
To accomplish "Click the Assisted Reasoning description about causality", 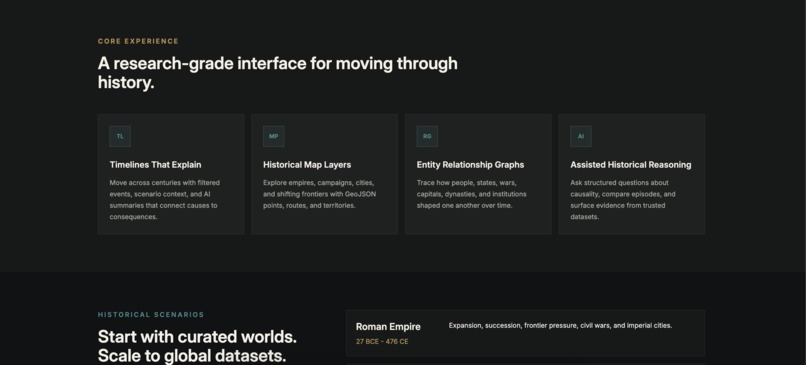I will click(x=623, y=199).
